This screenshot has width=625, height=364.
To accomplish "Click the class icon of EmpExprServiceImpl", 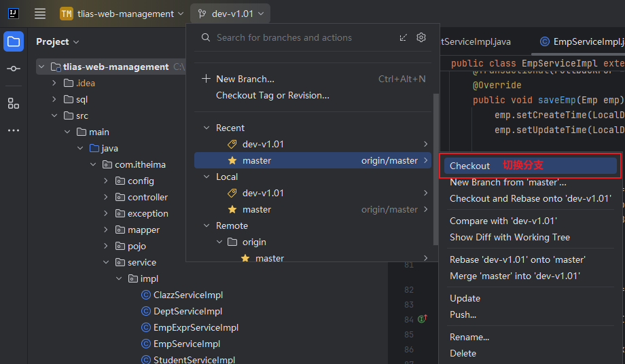I will 146,327.
